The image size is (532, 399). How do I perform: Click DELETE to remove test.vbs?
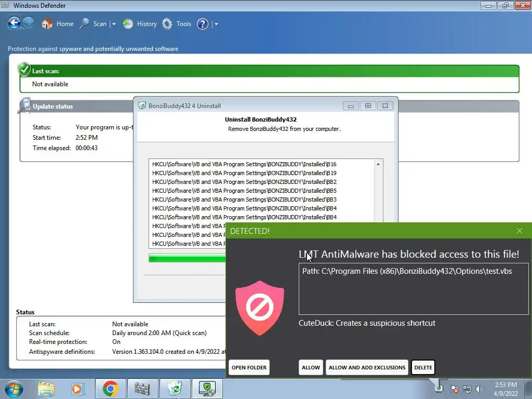click(x=423, y=367)
